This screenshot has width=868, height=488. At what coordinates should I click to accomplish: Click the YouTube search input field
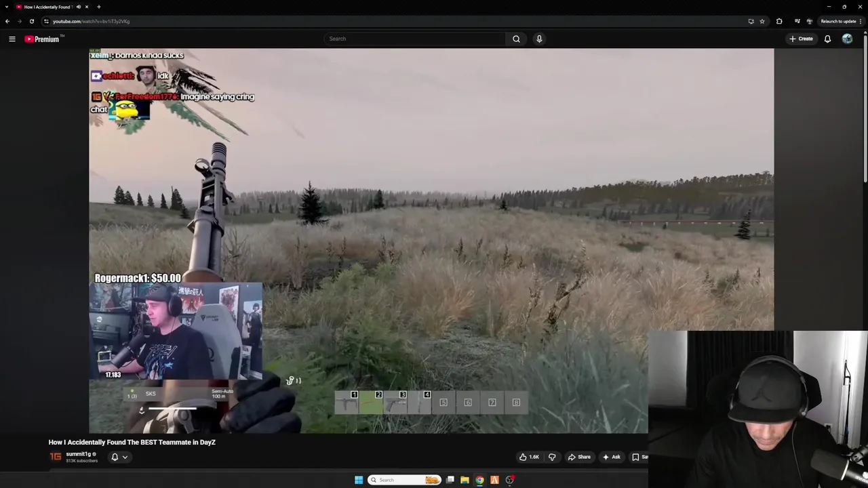[414, 39]
